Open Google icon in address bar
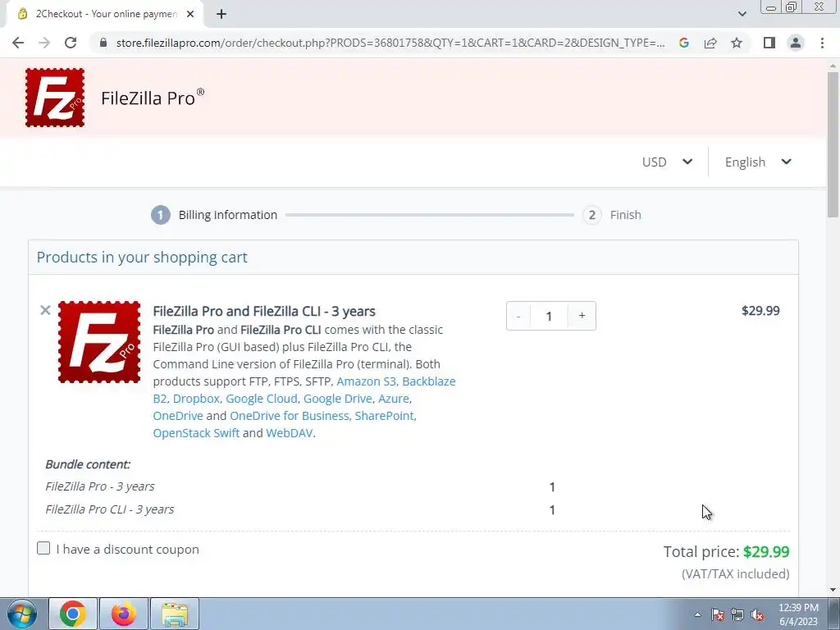 point(684,43)
